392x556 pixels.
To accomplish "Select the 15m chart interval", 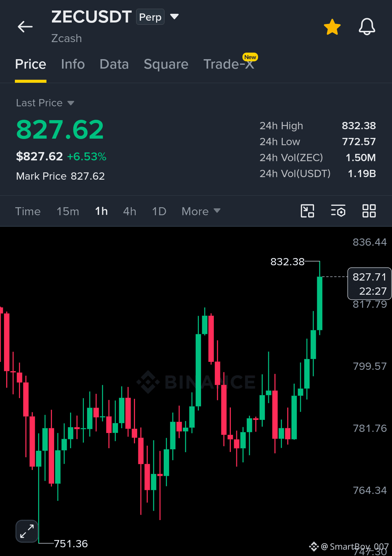I will click(68, 211).
